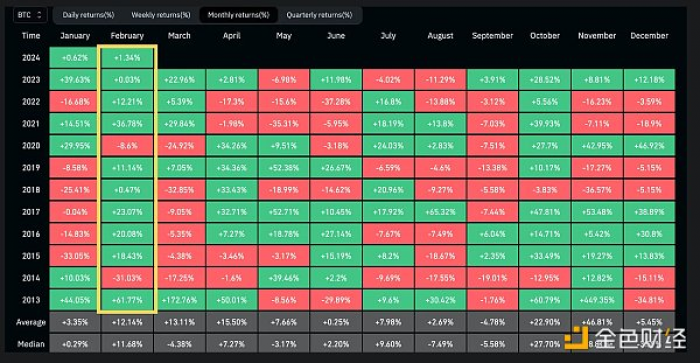Viewport: 700px width, 363px height.
Task: Click the 2024 February +1.34% cell
Action: [127, 58]
